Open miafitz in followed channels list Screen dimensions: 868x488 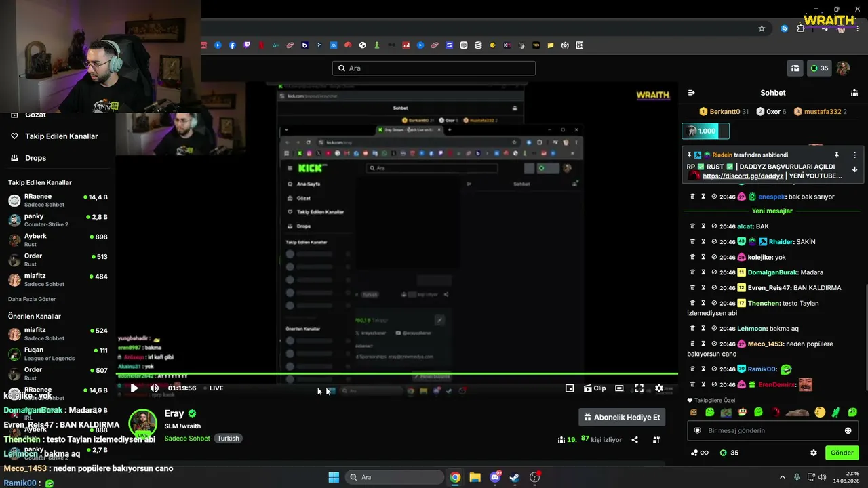[x=58, y=279]
